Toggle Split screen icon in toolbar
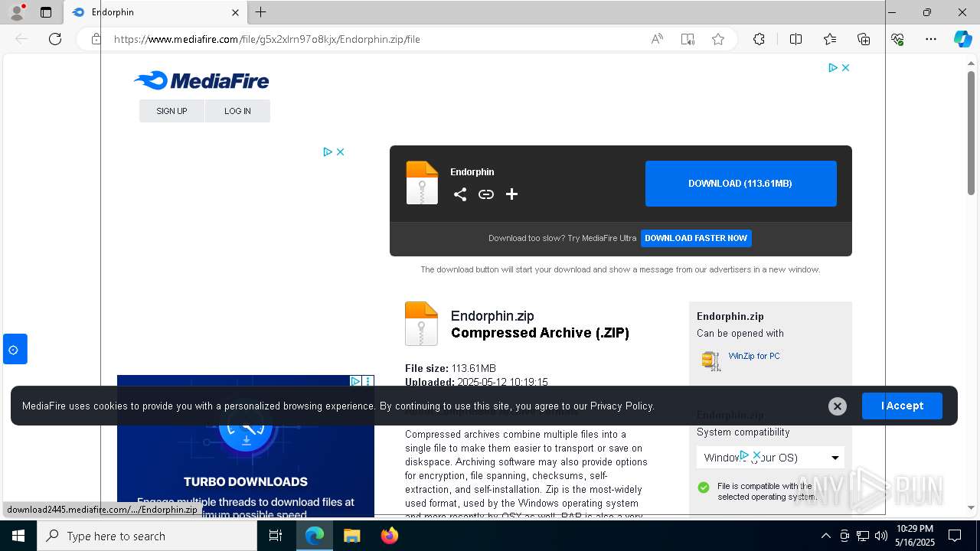980x551 pixels. click(x=795, y=39)
